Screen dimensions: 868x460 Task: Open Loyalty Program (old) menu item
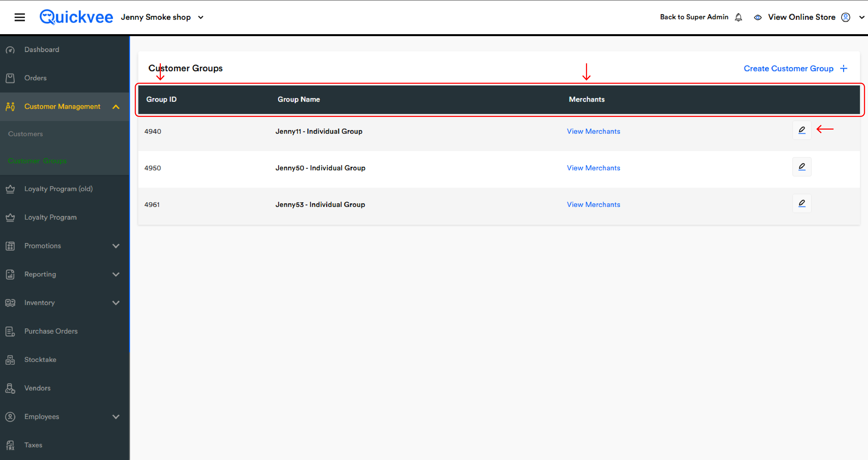(x=59, y=189)
